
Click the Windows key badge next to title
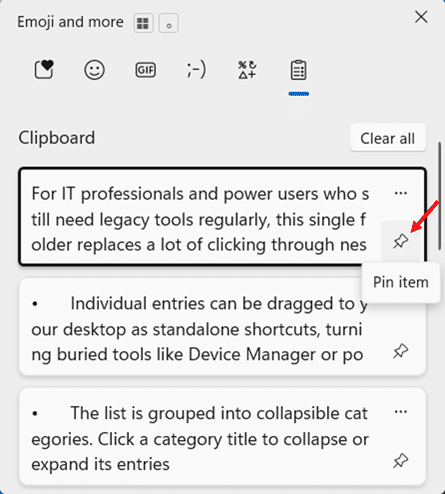pos(143,23)
